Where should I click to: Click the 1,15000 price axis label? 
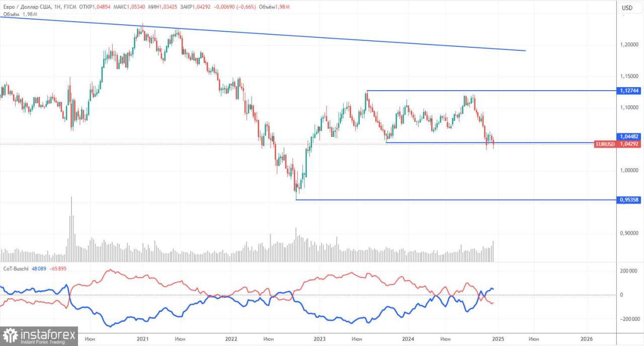pyautogui.click(x=629, y=76)
